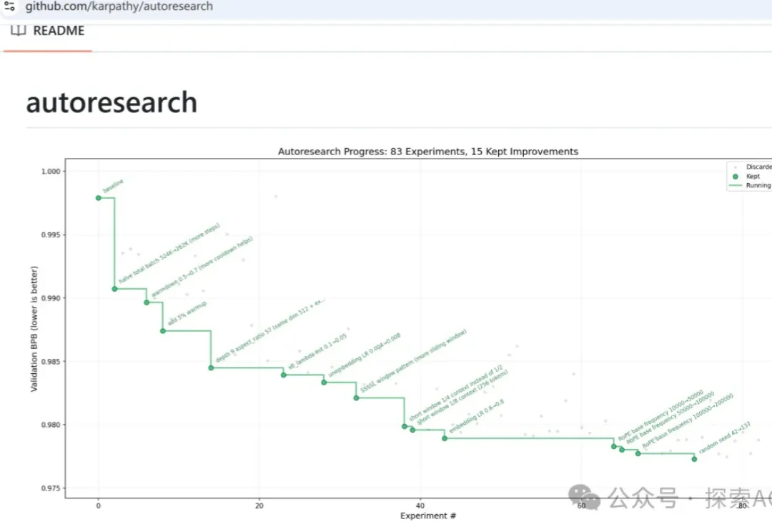
Task: Click the baseline data point on chart
Action: (x=99, y=198)
